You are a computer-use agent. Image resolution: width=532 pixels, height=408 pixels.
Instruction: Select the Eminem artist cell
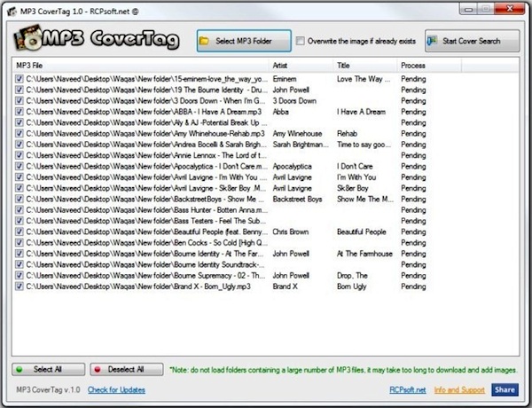285,79
